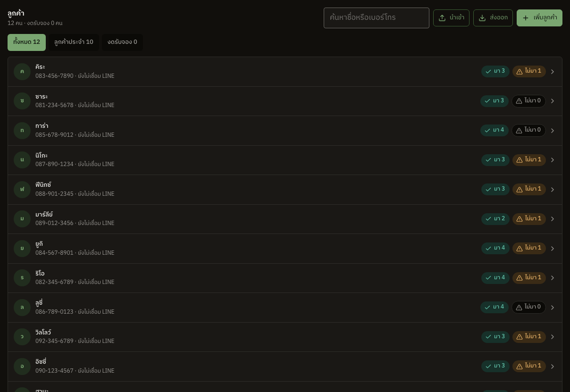Image resolution: width=570 pixels, height=392 pixels.
Task: Click phone number 086-789-0123
Action: [x=54, y=312]
